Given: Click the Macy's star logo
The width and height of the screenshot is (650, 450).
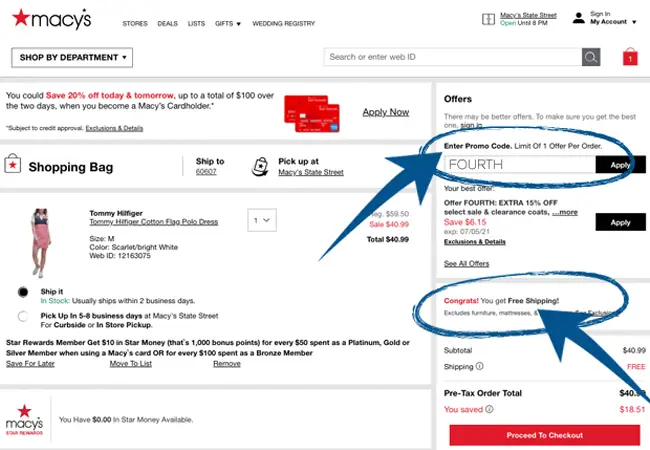Looking at the screenshot, I should pyautogui.click(x=22, y=18).
